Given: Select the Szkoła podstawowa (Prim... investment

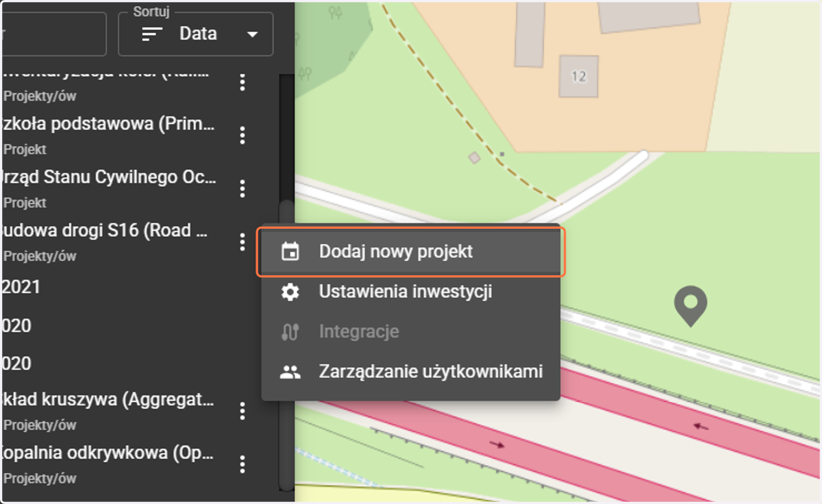Looking at the screenshot, I should [108, 125].
